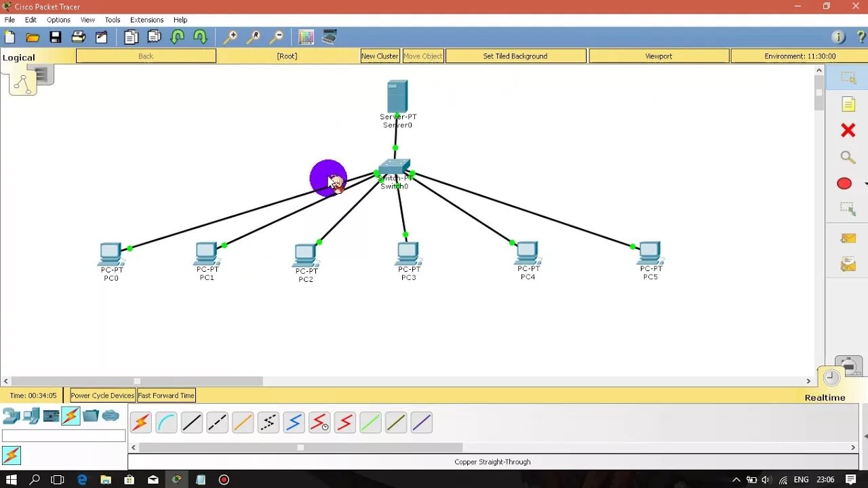Choose the Copper Straight-Through solid black cable
868x488 pixels.
(192, 423)
